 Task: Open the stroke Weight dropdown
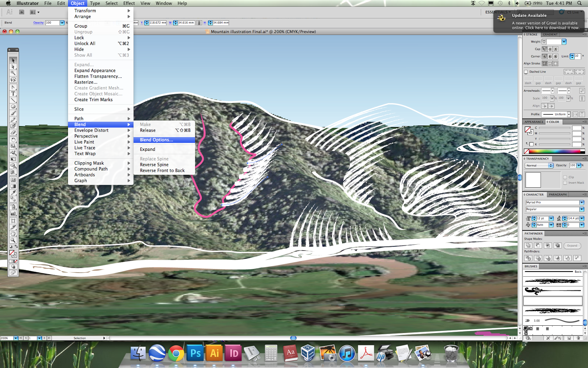point(564,42)
